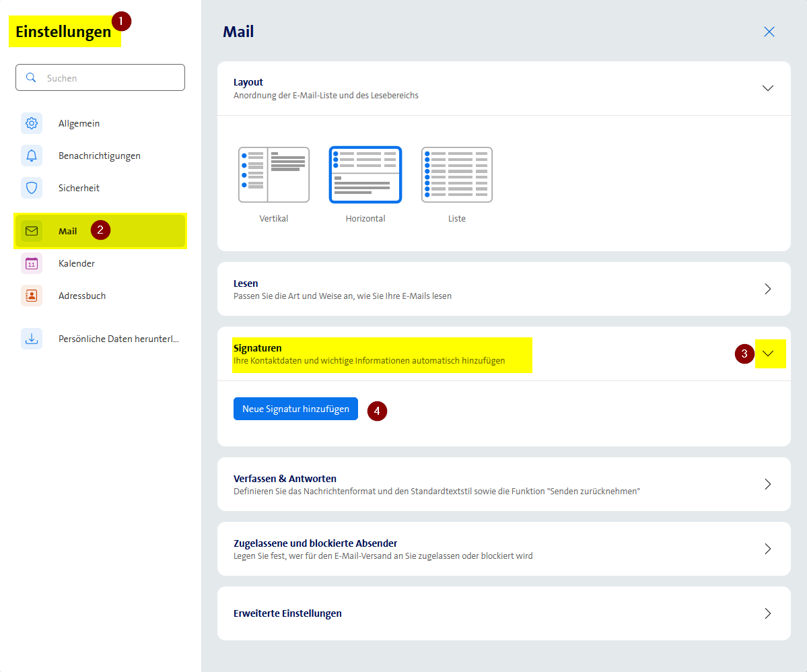The height and width of the screenshot is (672, 807).
Task: Click the Sicherheit shield icon
Action: tap(32, 188)
